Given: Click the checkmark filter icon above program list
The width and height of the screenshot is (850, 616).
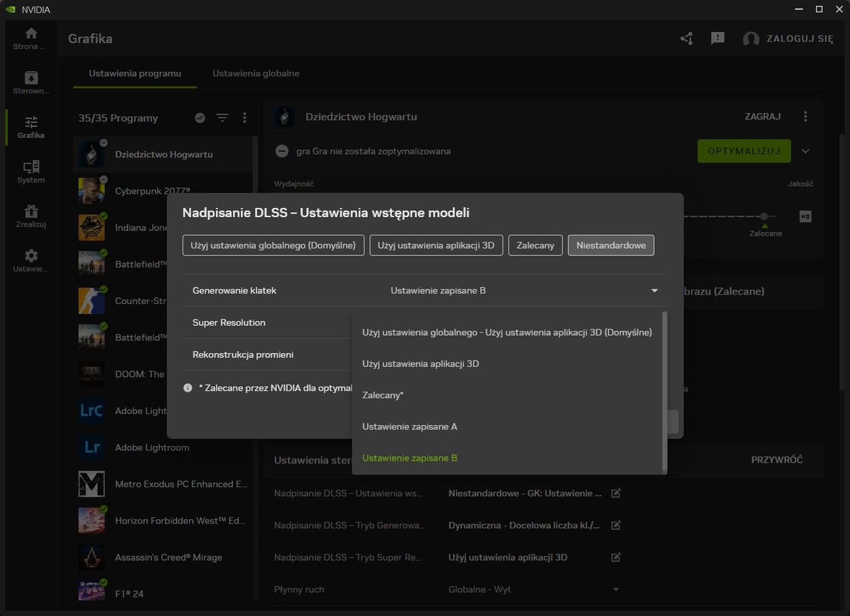Looking at the screenshot, I should point(200,117).
